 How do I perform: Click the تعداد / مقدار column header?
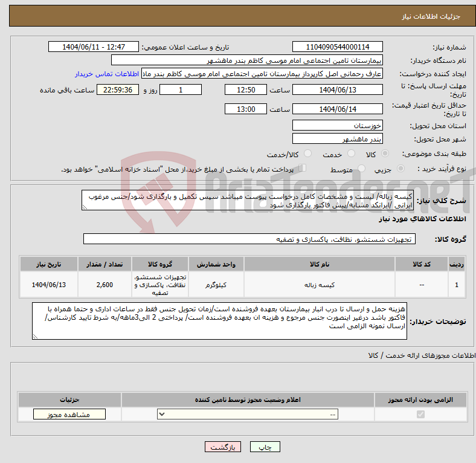[105, 264]
